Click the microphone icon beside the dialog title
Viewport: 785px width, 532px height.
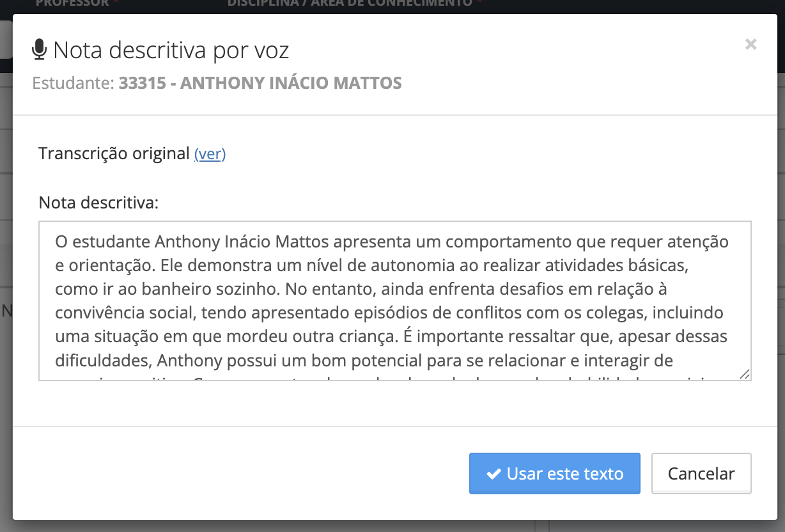(x=40, y=49)
